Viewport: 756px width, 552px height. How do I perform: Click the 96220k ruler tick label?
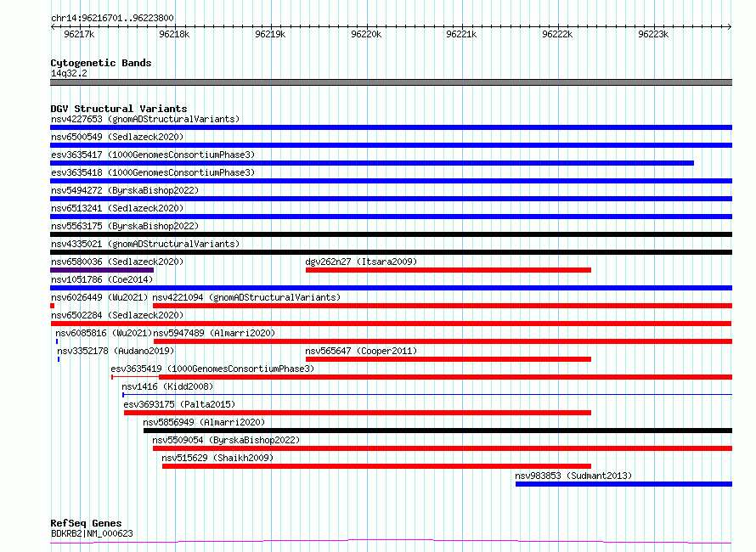(x=366, y=34)
